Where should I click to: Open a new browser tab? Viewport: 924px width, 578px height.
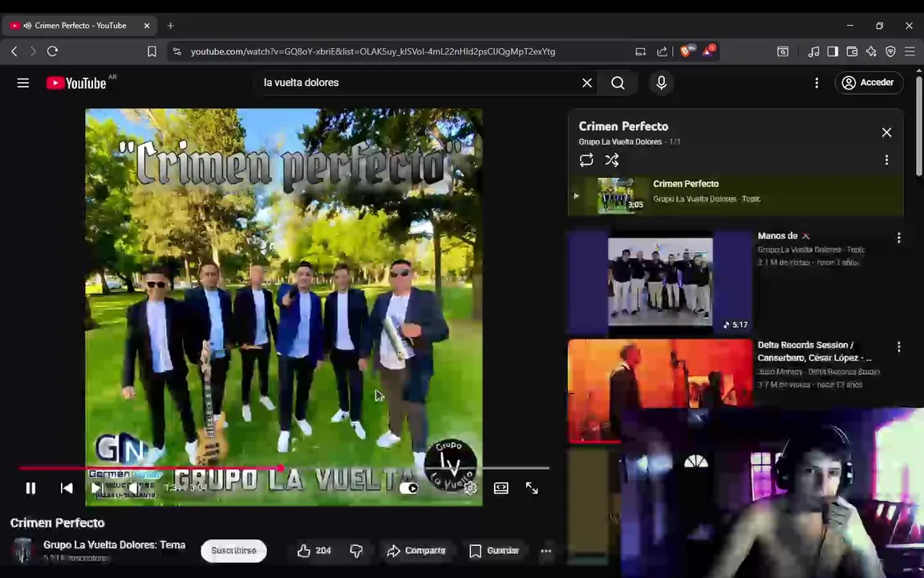point(170,26)
